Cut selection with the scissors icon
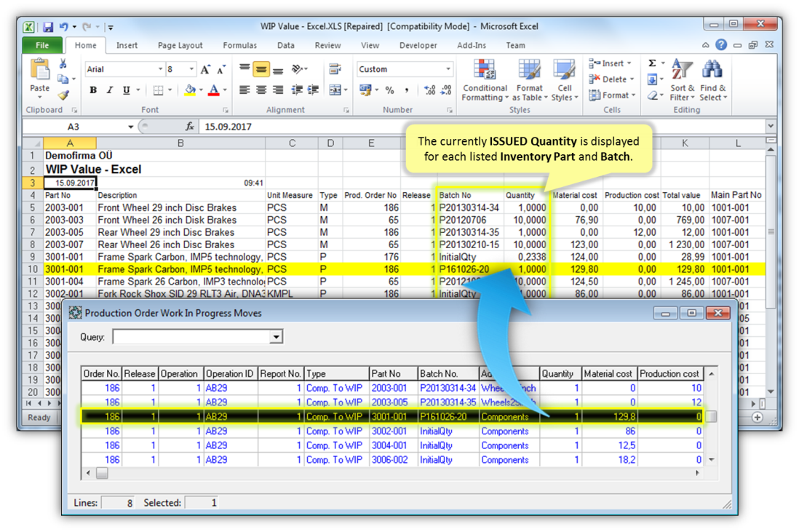This screenshot has width=799, height=532. point(63,64)
